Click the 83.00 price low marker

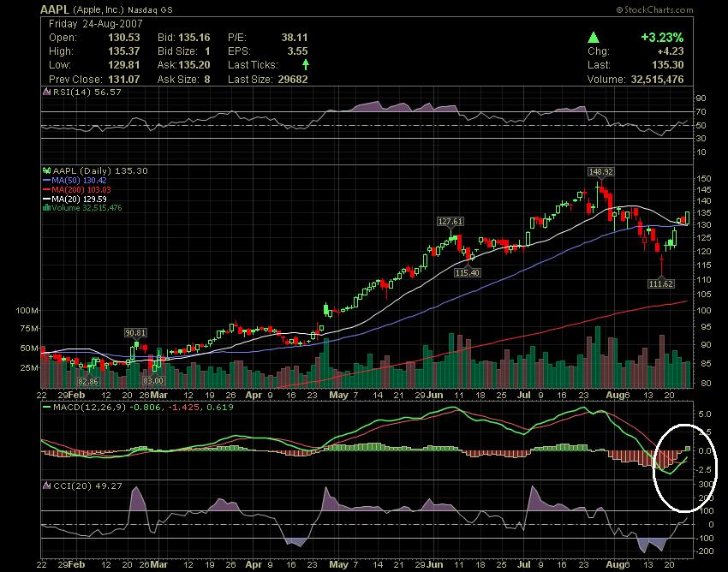(152, 381)
